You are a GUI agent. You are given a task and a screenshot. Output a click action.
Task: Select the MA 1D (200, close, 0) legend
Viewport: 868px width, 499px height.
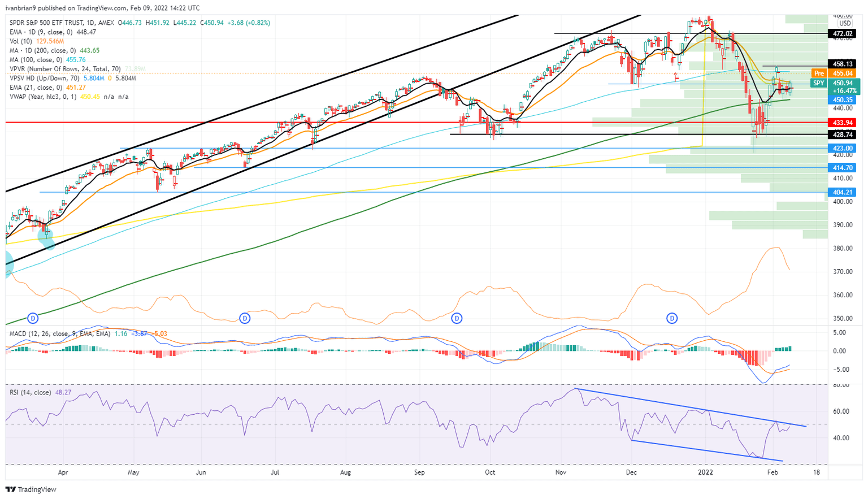coord(42,50)
